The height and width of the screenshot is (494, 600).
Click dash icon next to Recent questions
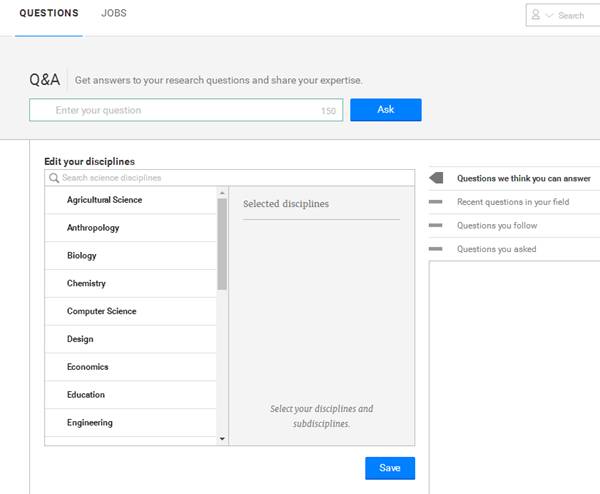435,202
